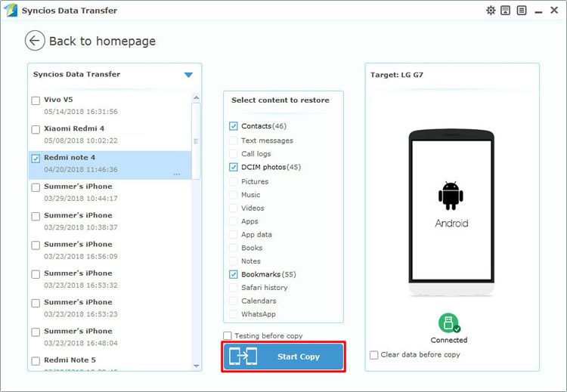
Task: Open the menu list icon in title bar
Action: pos(522,11)
